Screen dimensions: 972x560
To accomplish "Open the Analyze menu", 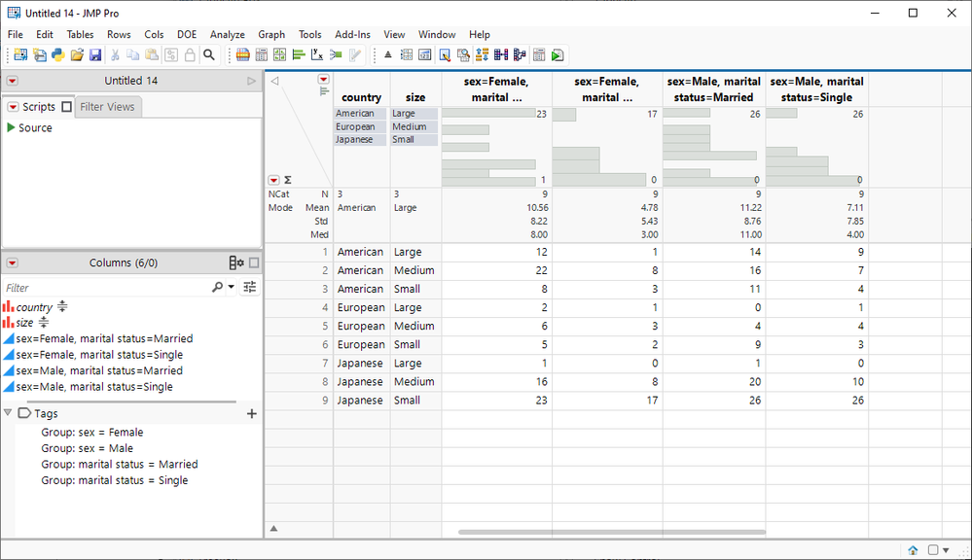I will click(x=227, y=34).
